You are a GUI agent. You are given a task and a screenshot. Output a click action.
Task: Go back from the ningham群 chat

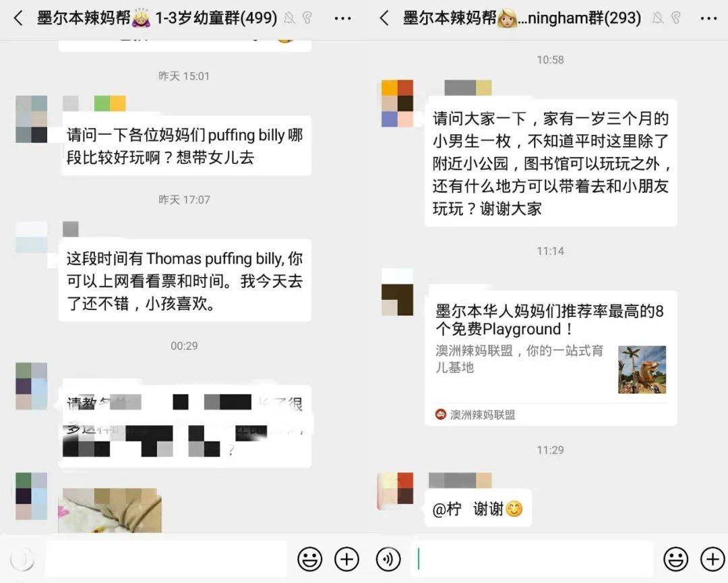384,19
